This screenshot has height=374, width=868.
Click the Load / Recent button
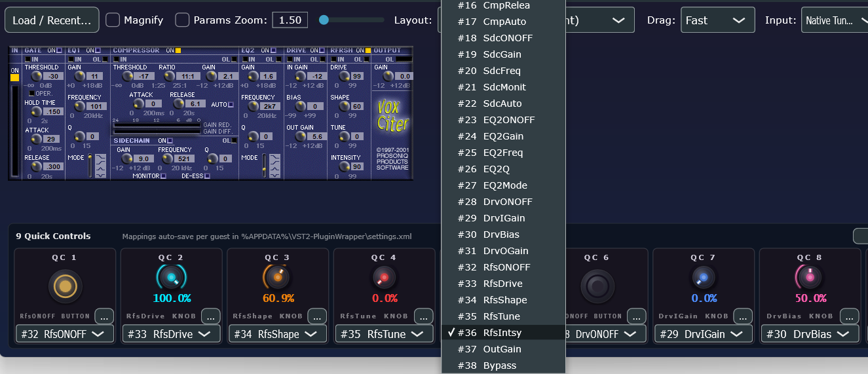[52, 20]
